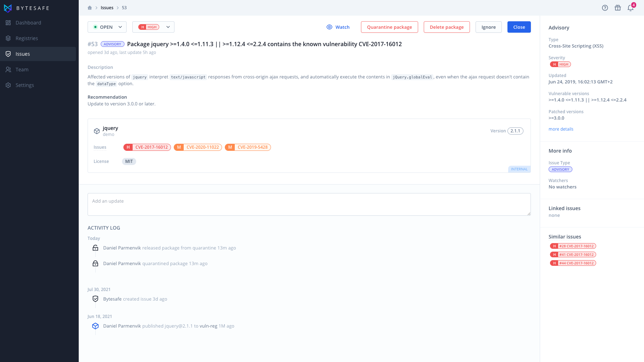The width and height of the screenshot is (644, 362).
Task: Open Settings in the sidebar
Action: pos(38,85)
